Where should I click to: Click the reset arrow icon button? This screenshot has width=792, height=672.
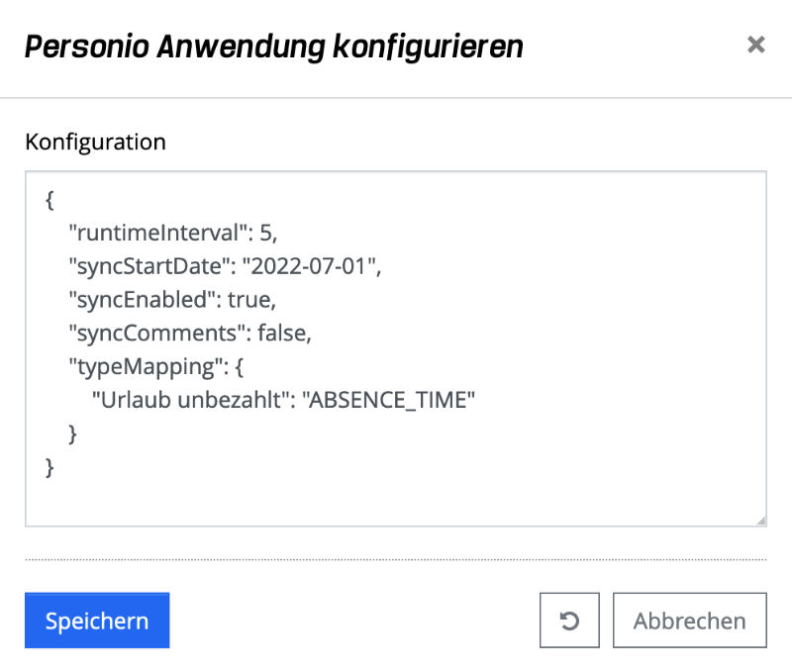[569, 620]
